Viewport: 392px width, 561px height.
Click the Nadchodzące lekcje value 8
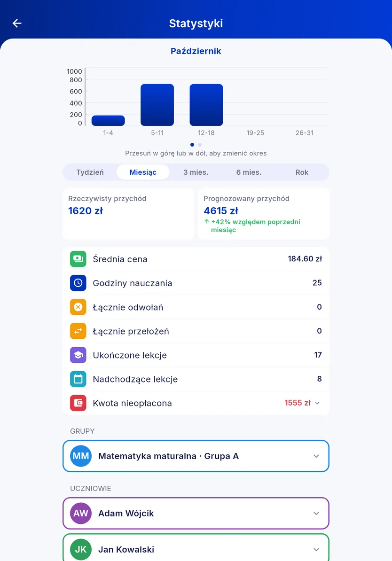click(319, 379)
